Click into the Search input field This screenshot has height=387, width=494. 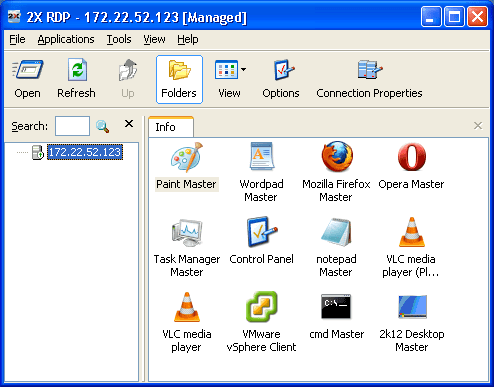72,126
